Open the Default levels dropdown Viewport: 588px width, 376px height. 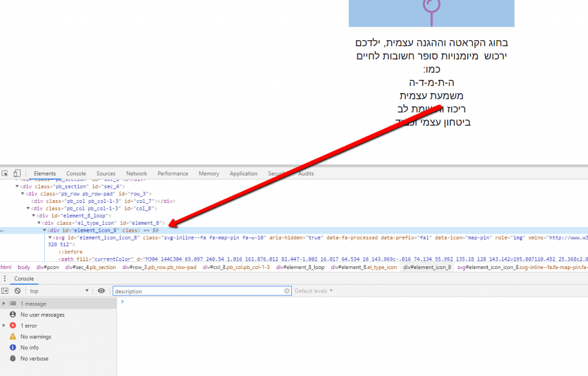314,291
